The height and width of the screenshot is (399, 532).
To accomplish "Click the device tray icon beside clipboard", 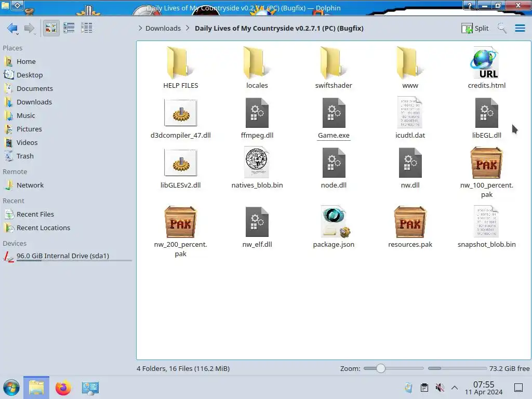I will tap(408, 388).
